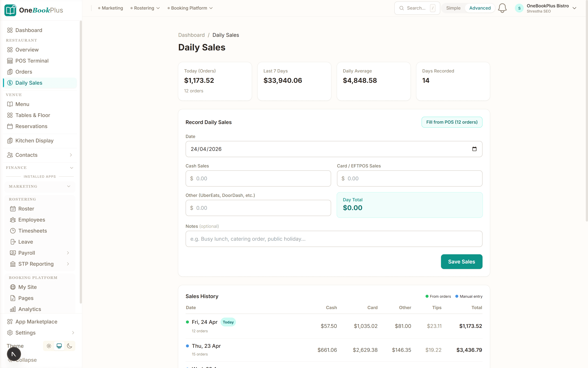Open the date picker calendar icon

pyautogui.click(x=474, y=149)
